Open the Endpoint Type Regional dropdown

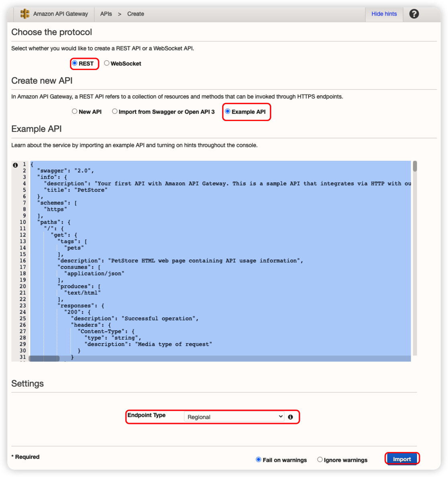pyautogui.click(x=235, y=417)
